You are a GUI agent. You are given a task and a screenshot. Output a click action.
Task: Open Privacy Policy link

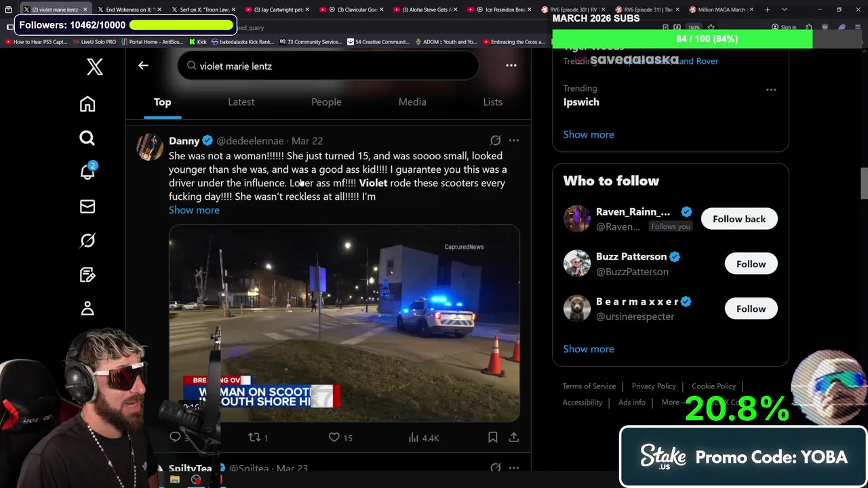[x=654, y=386]
